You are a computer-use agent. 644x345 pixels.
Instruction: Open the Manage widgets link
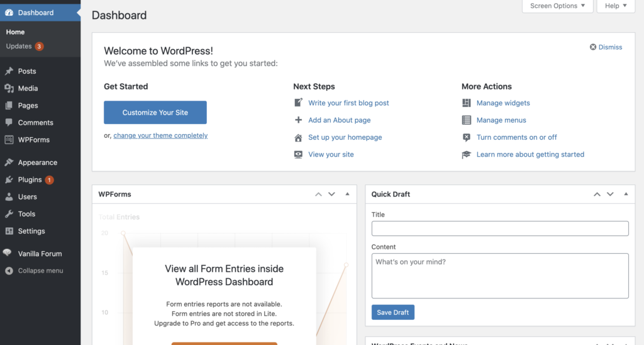click(503, 103)
